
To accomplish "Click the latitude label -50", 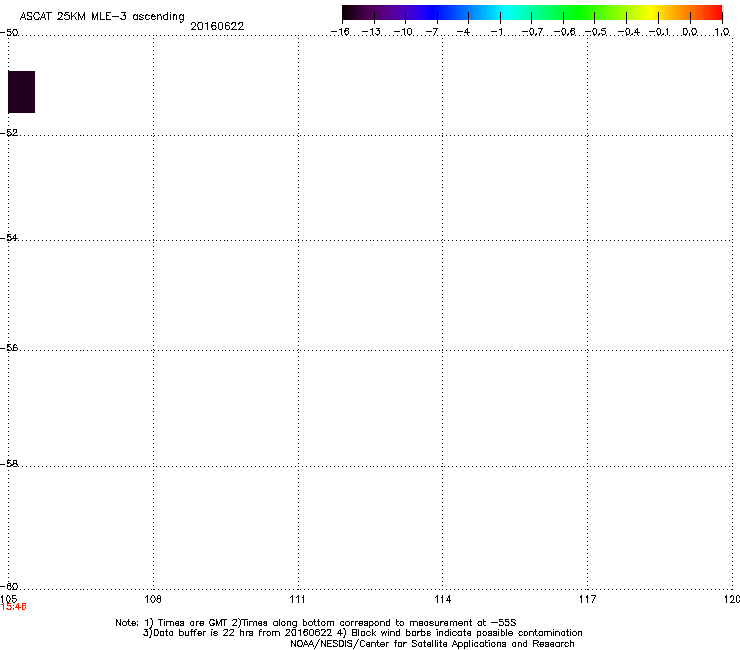I will 9,33.
